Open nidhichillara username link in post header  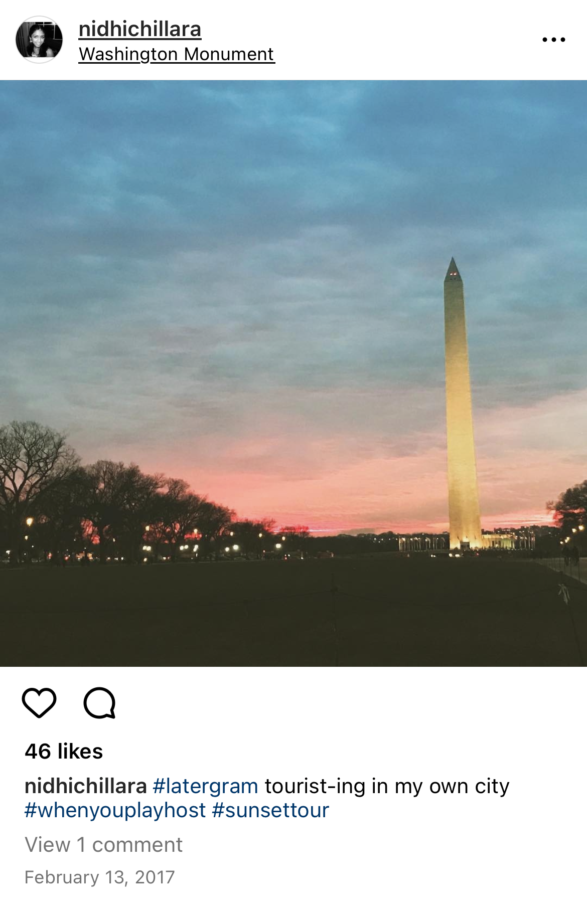pos(140,29)
